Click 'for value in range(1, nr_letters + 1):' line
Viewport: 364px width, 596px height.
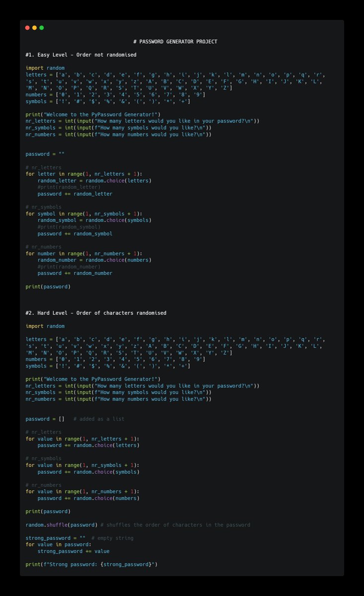[82, 439]
